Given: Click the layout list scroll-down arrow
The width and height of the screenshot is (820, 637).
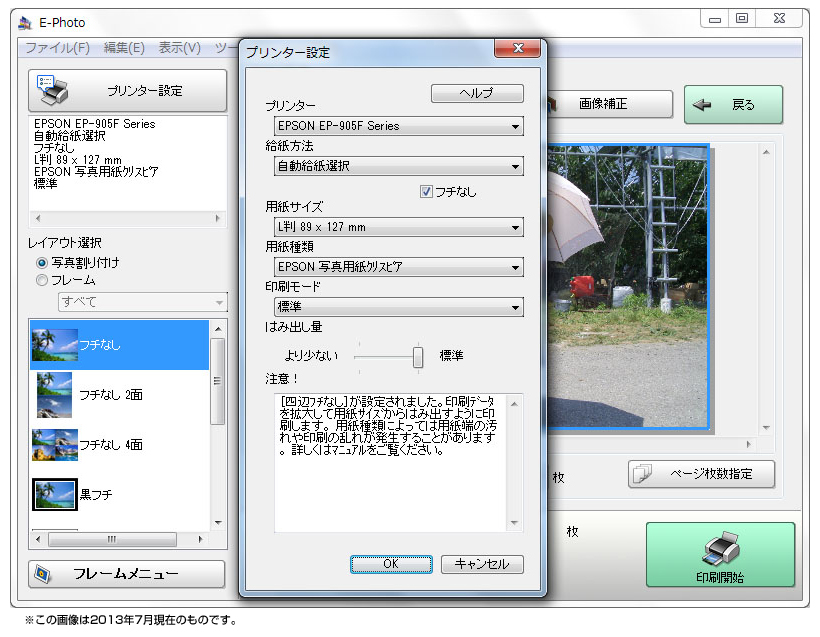Looking at the screenshot, I should (x=219, y=522).
